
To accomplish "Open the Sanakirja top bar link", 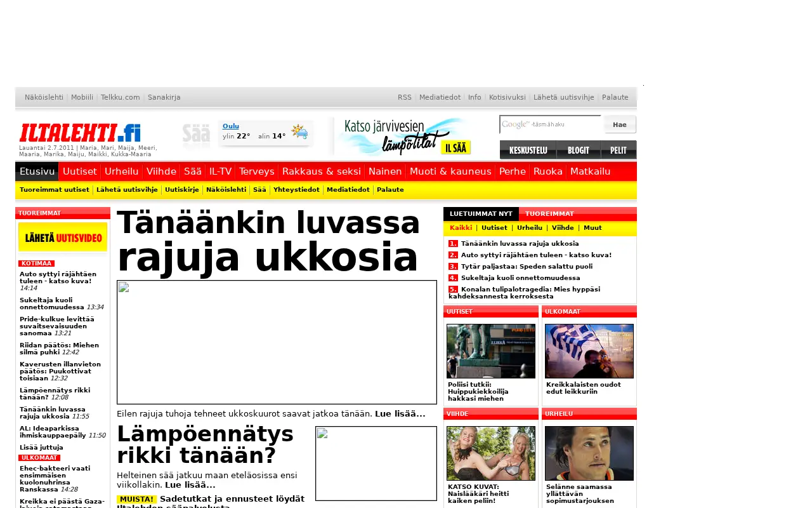I will click(x=164, y=97).
